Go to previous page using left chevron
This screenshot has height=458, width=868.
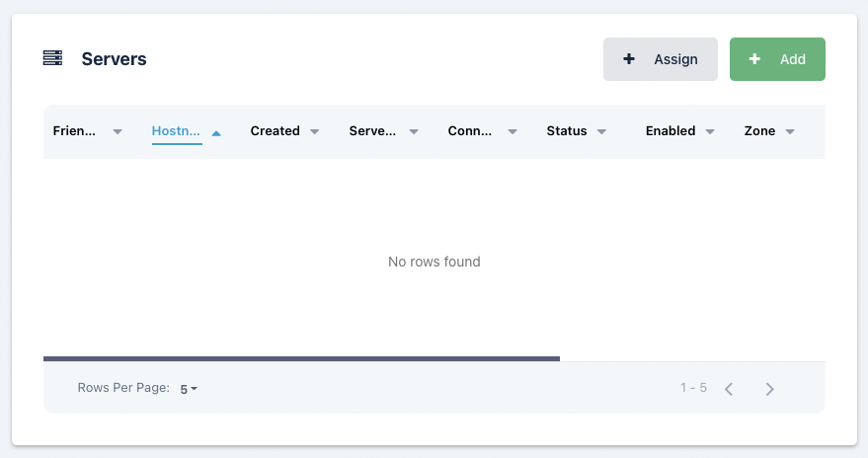tap(729, 389)
